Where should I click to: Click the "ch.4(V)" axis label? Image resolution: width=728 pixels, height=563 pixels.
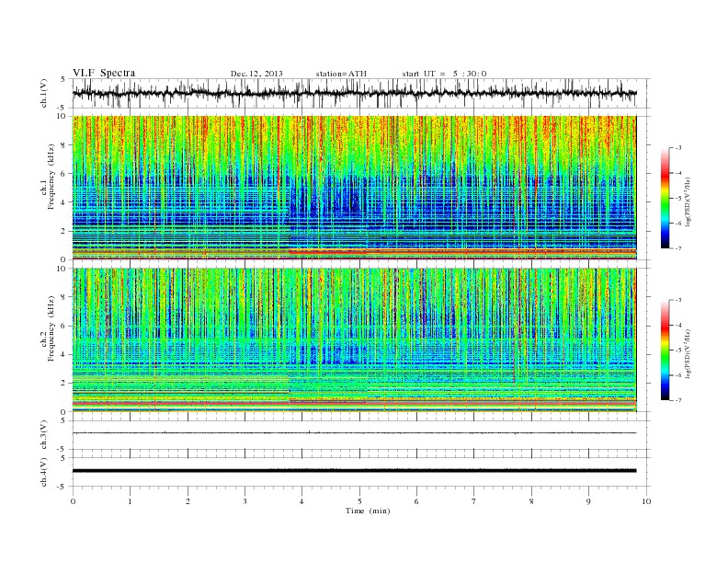coord(44,472)
